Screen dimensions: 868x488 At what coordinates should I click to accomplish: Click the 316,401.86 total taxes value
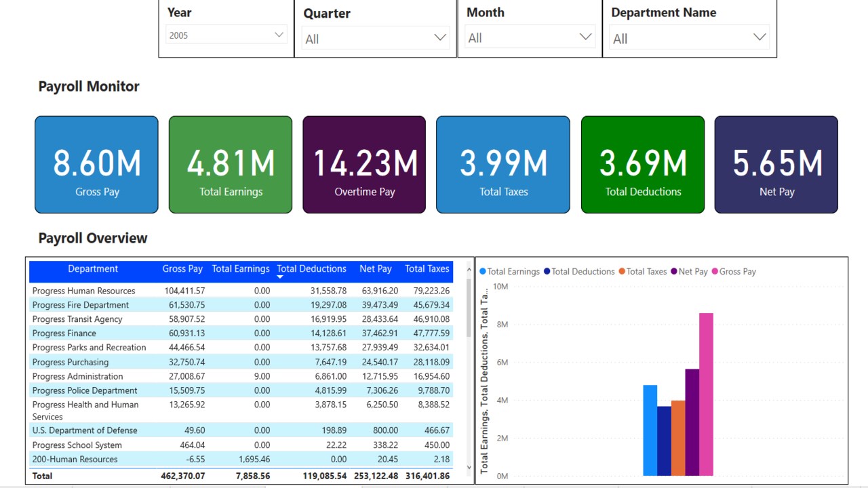(x=427, y=476)
